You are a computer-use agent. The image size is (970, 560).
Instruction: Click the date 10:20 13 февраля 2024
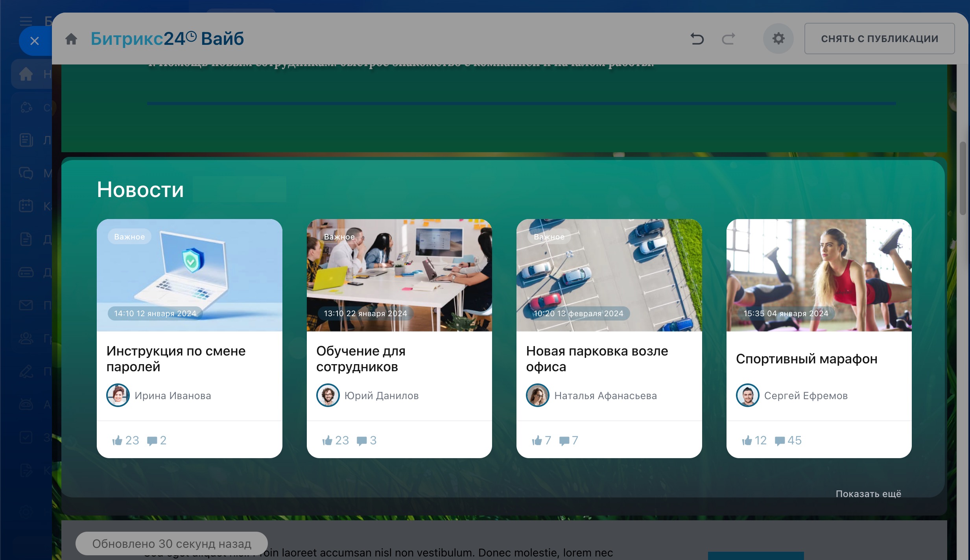coord(578,313)
